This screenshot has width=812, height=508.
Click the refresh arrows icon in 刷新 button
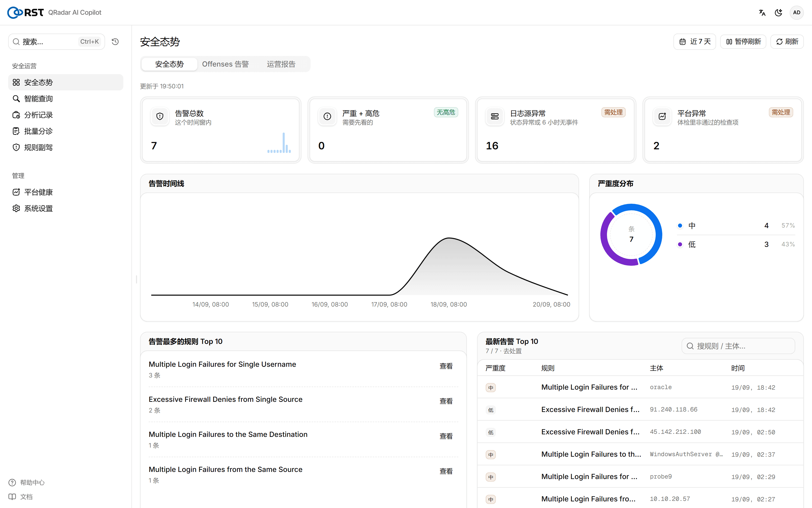(x=780, y=42)
